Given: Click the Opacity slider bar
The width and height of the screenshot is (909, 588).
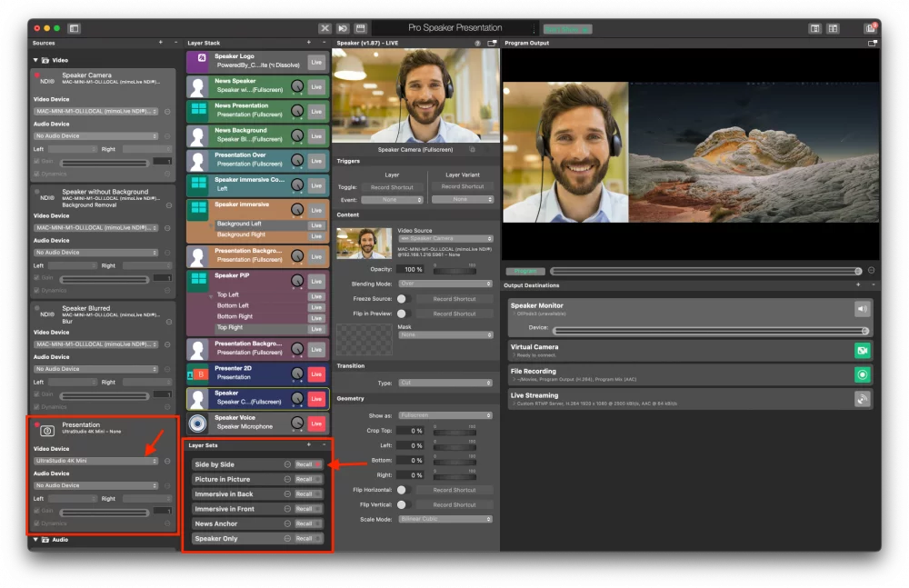Looking at the screenshot, I should pos(454,270).
